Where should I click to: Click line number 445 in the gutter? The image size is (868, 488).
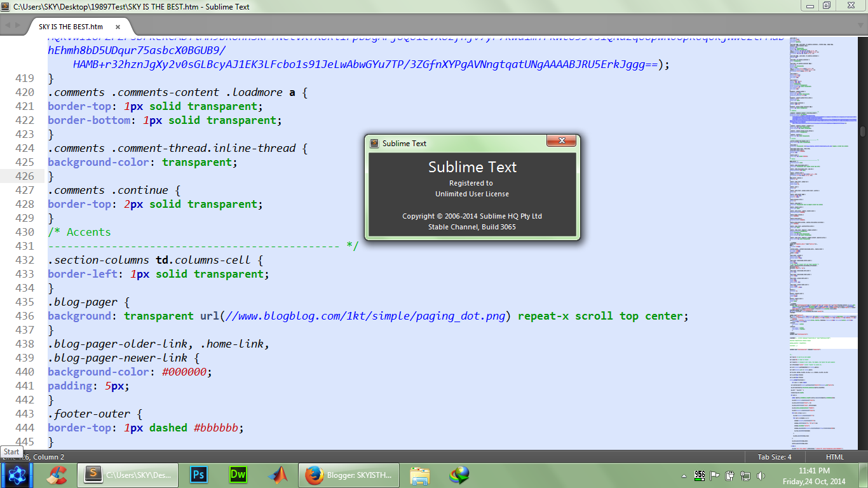(x=24, y=442)
